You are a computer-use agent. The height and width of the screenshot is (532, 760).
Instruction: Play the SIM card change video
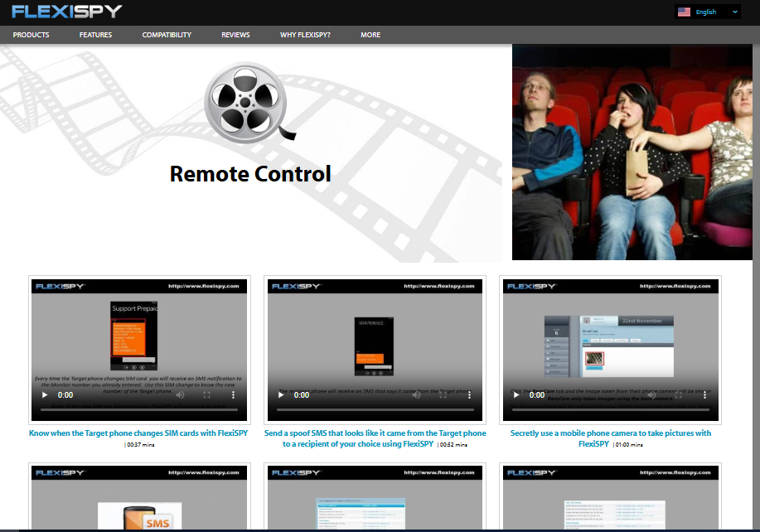tap(45, 395)
